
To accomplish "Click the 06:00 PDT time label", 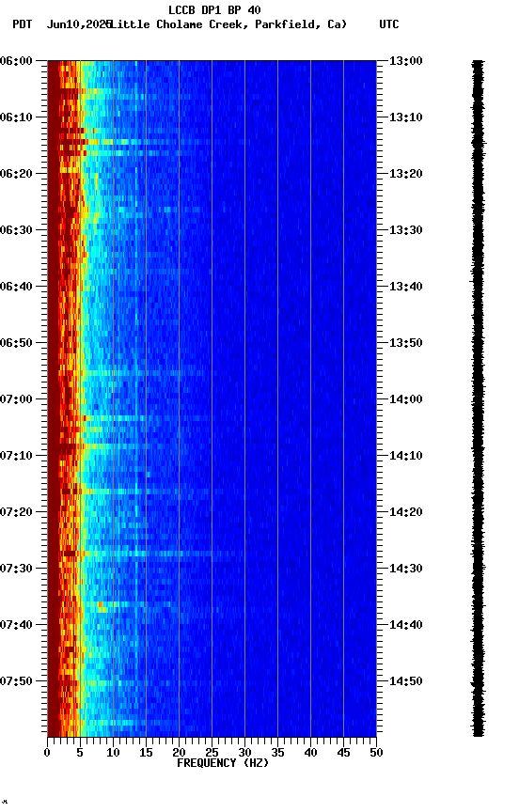I will pyautogui.click(x=16, y=61).
